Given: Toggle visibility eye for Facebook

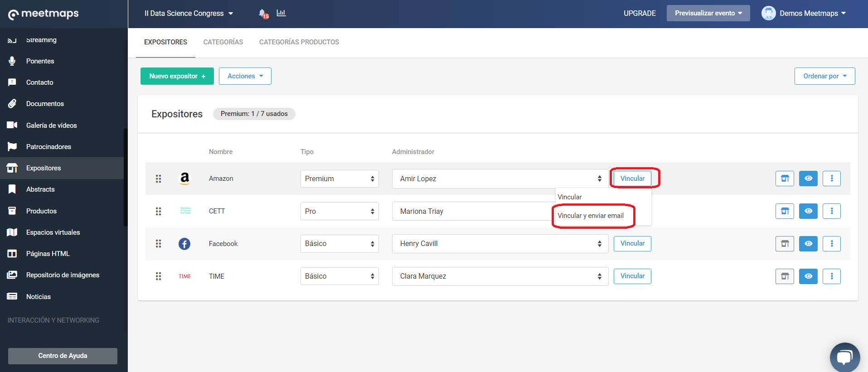Looking at the screenshot, I should click(808, 244).
